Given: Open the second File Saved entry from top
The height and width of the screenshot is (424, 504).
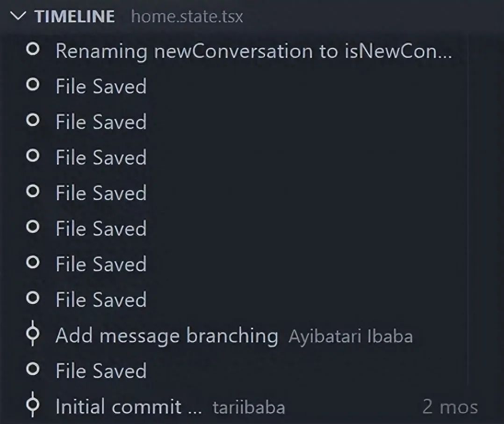Looking at the screenshot, I should click(x=101, y=122).
